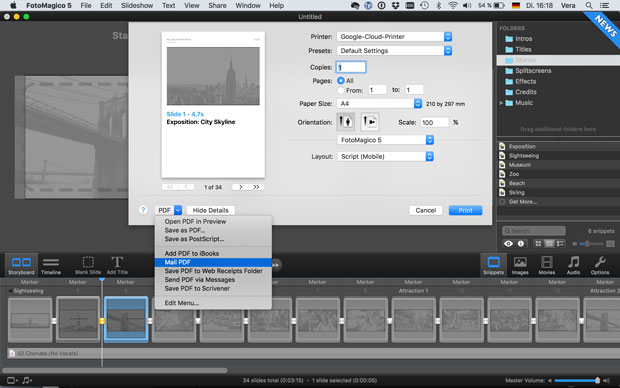
Task: Select the highlighted blue storyboard slide
Action: click(x=126, y=319)
